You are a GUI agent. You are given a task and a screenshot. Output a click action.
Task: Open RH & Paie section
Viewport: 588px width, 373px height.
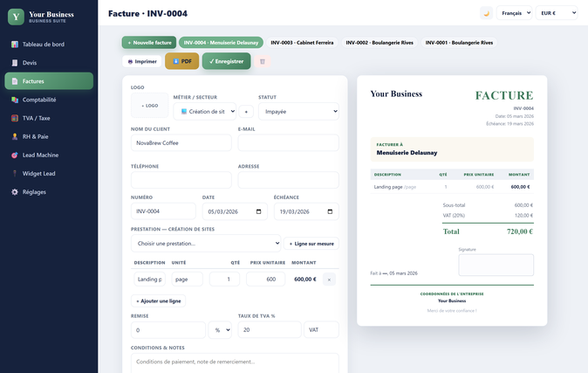pyautogui.click(x=49, y=136)
